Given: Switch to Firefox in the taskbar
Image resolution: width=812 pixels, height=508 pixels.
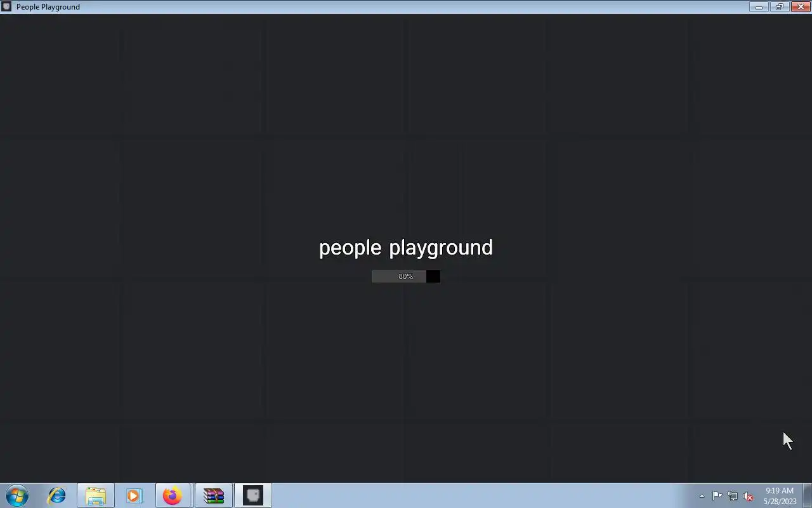Looking at the screenshot, I should click(173, 495).
